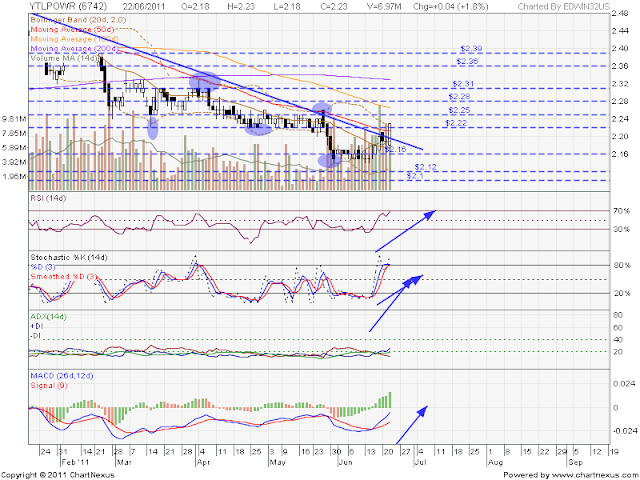Click 2.48 on the price axis

[x=620, y=14]
